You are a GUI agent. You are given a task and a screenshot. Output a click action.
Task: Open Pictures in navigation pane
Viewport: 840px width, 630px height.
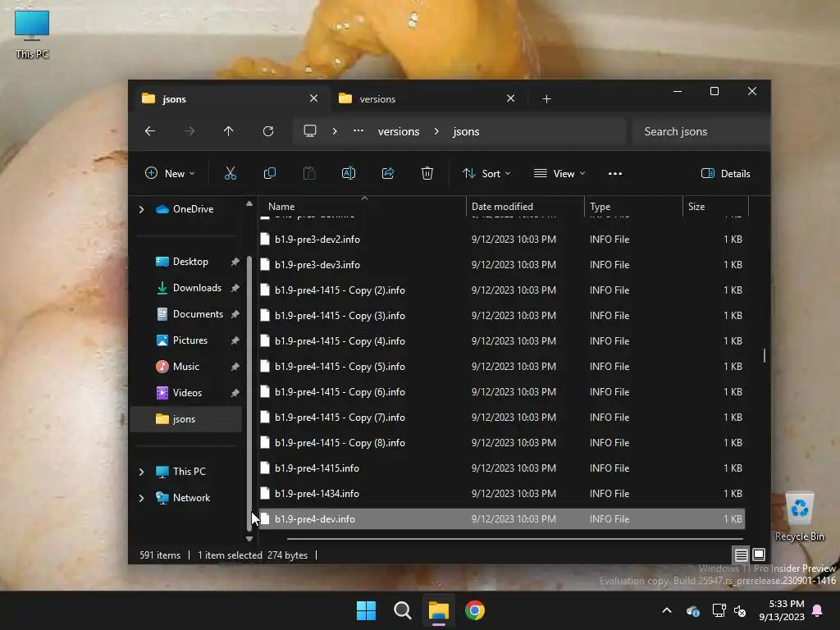point(190,340)
